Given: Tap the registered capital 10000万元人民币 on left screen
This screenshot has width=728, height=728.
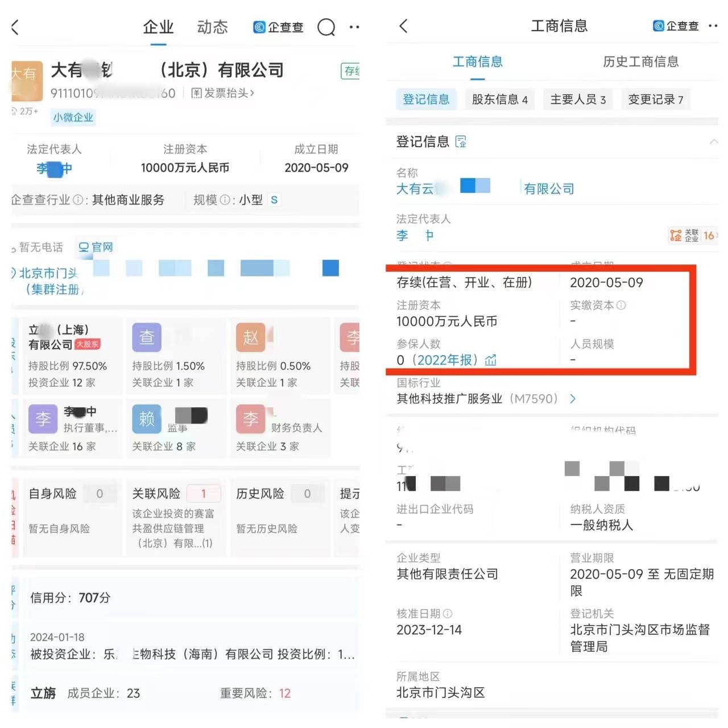Looking at the screenshot, I should coord(185,168).
